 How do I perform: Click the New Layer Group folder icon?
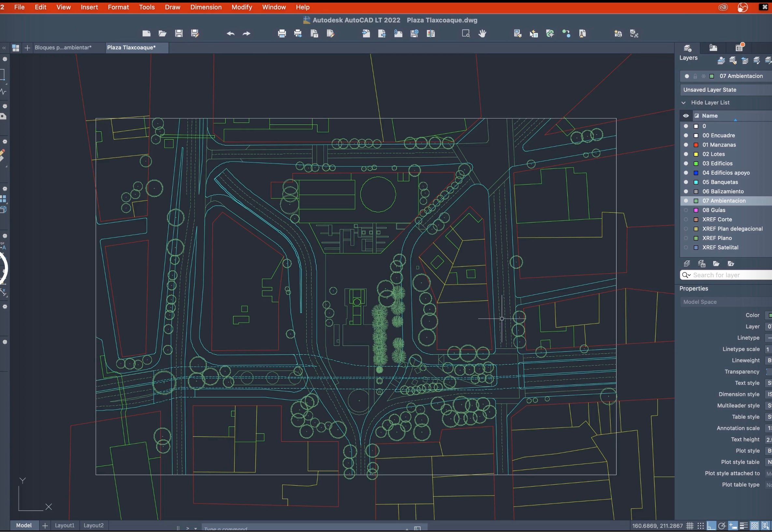coord(716,264)
